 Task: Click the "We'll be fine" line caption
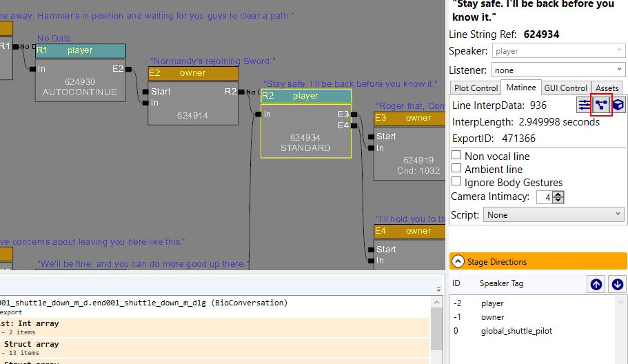click(x=143, y=264)
